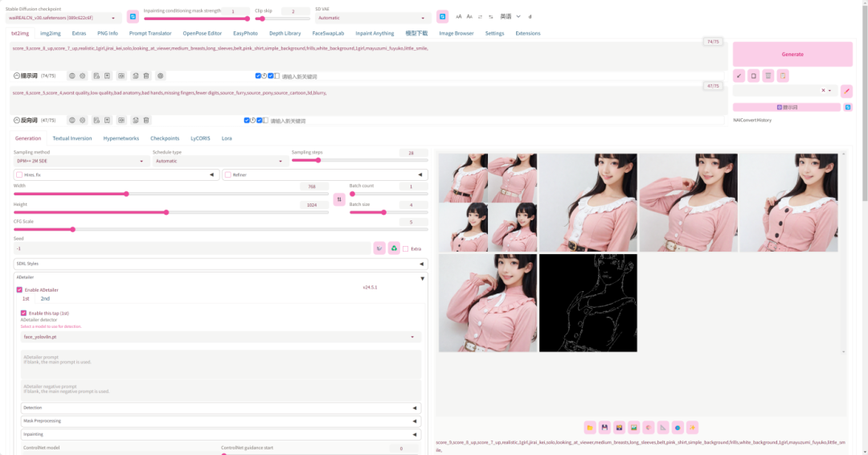Viewport: 868px width, 455px height.
Task: Open the images output folder
Action: 590,428
